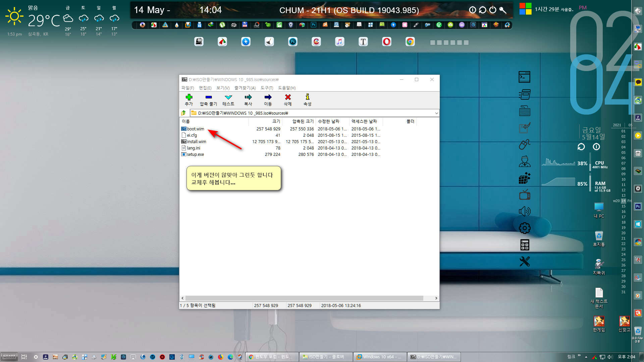
Task: Click the Photoshop icon in desktop dock
Action: pyautogui.click(x=293, y=42)
